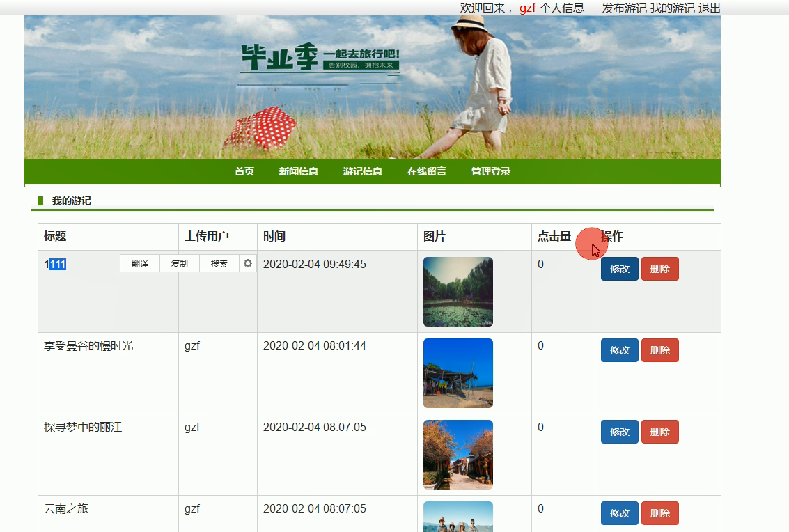Screen dimensions: 789x532
Task: Click 修改 for 享受曼谷的慢时光
Action: coord(619,350)
